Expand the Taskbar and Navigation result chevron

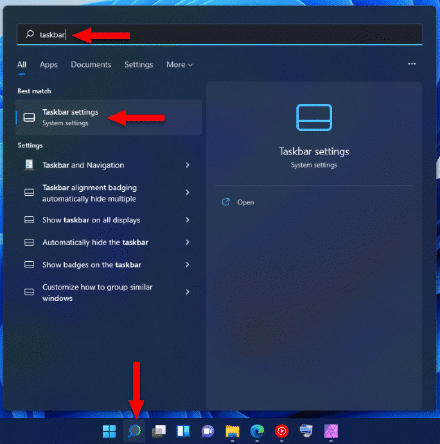coord(187,165)
